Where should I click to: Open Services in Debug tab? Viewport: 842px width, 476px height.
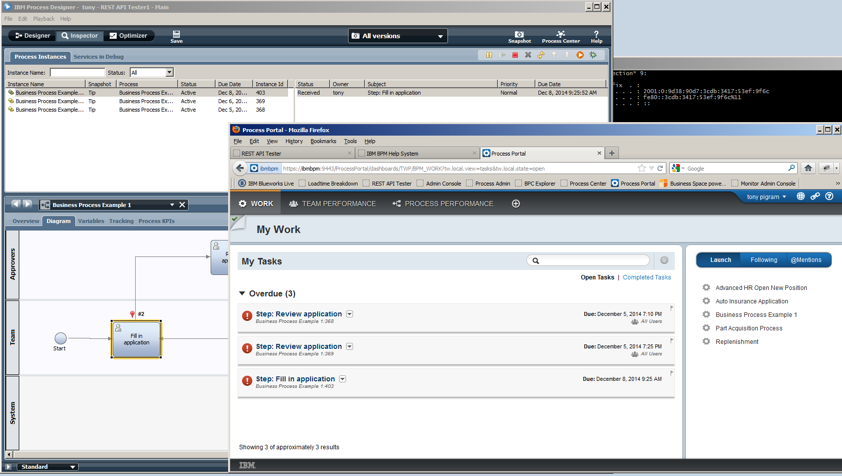(98, 56)
